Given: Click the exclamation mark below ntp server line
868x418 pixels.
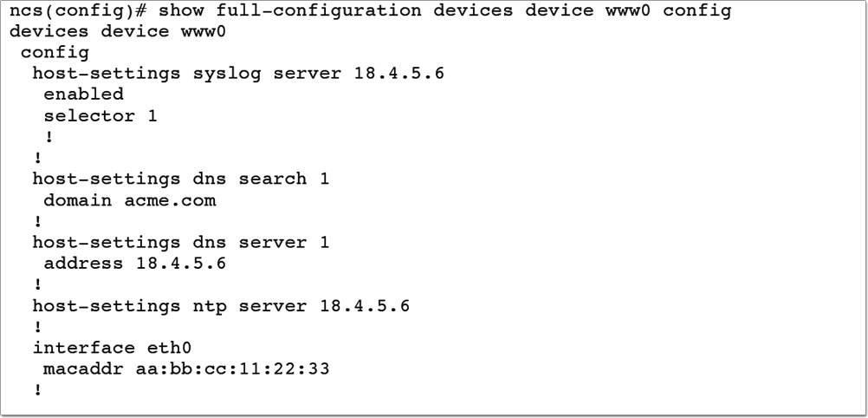Looking at the screenshot, I should pos(37,327).
